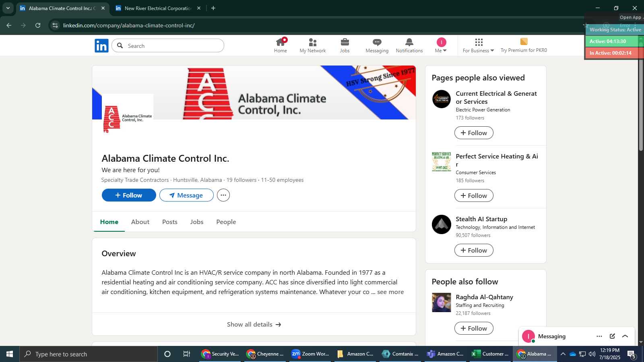Image resolution: width=644 pixels, height=362 pixels.
Task: Click Try Premium for PKR0
Action: tap(524, 45)
